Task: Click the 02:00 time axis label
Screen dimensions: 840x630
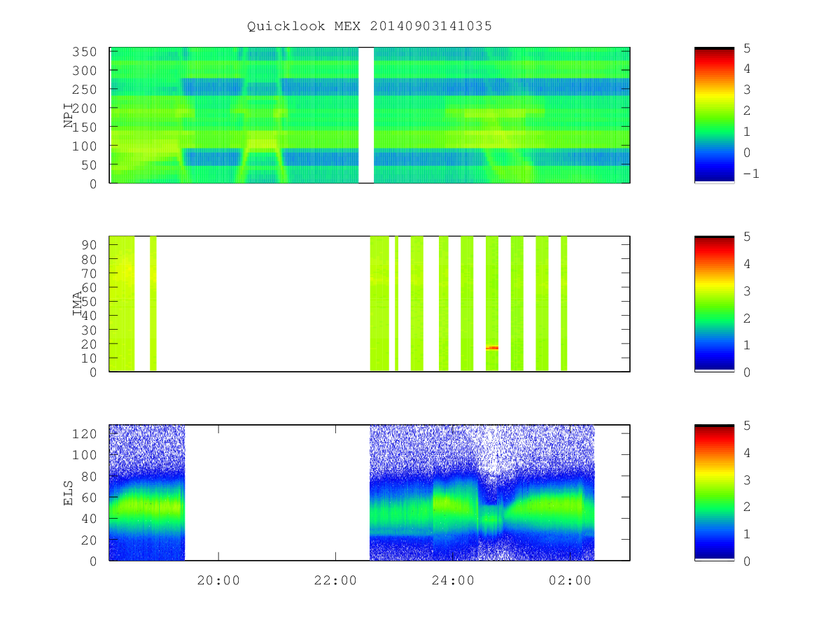Action: click(570, 580)
